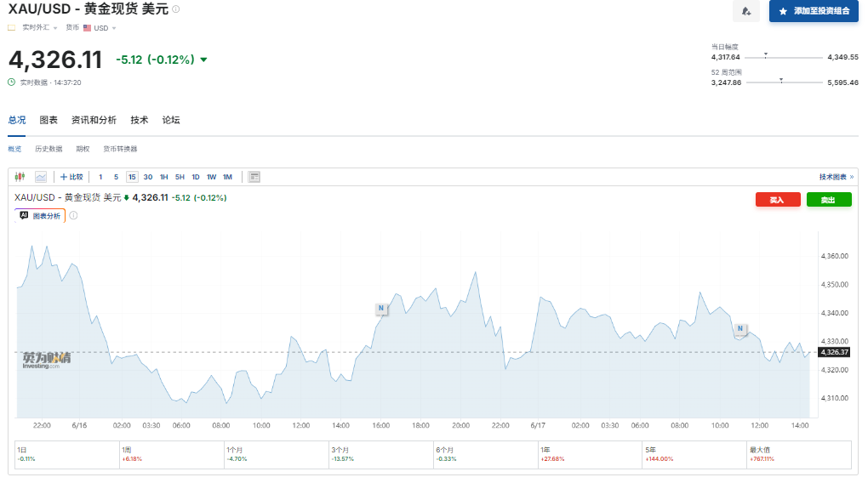Screen dimensions: 868x483
Task: Click the 52-week low value 3,247.86
Action: click(x=726, y=82)
